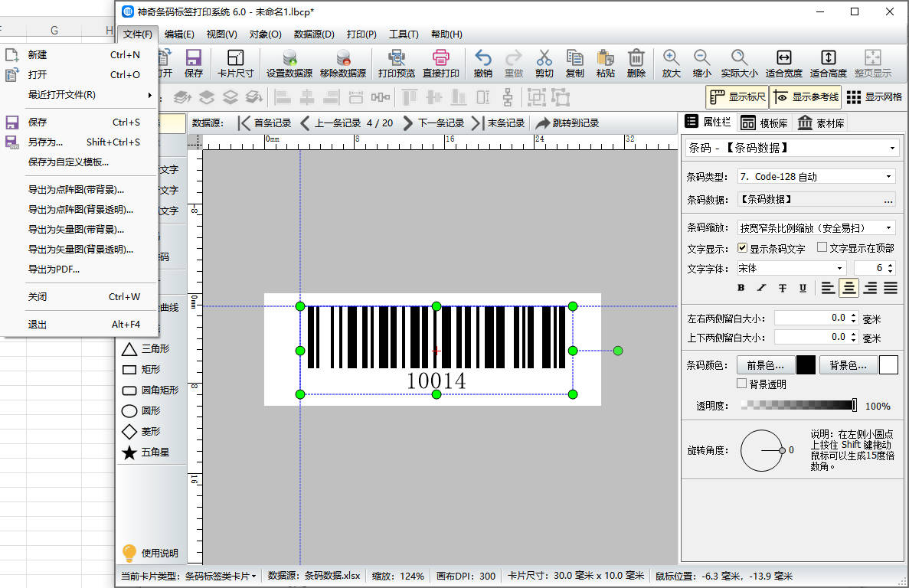
Task: Open the Card Size (卡片尺寸) tool
Action: (x=235, y=63)
